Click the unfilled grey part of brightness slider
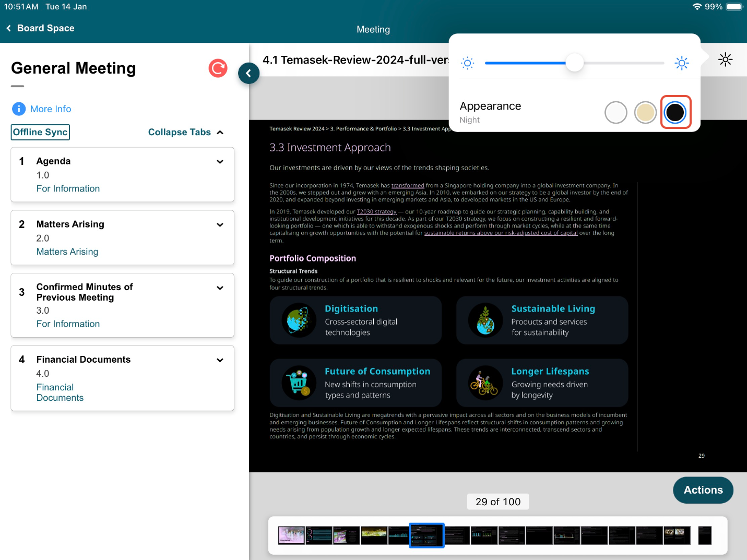The height and width of the screenshot is (560, 747). 624,63
